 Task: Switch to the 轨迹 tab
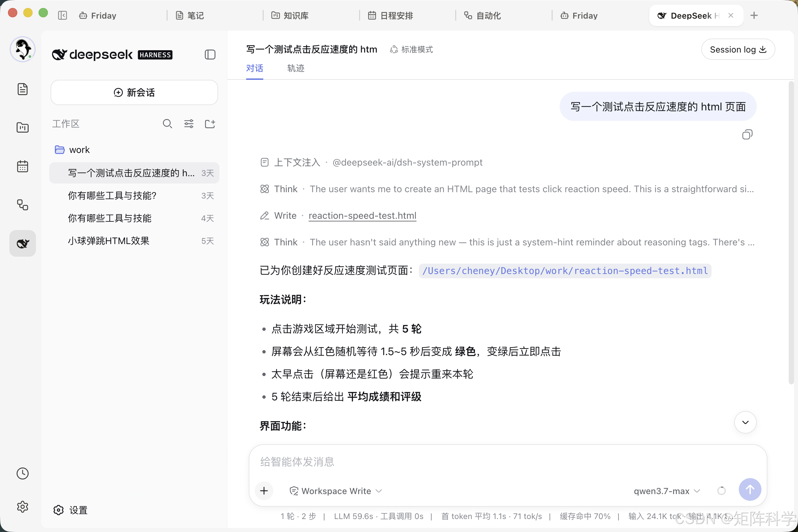click(296, 68)
